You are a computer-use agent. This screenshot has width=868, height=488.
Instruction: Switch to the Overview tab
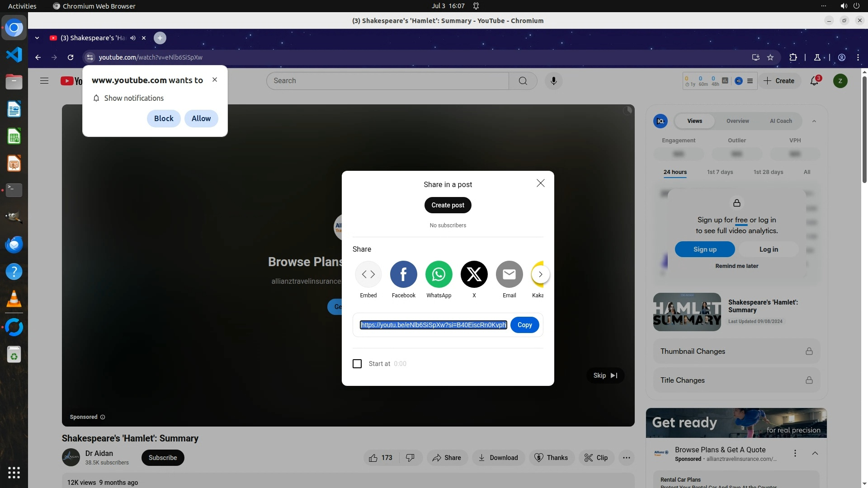(737, 121)
